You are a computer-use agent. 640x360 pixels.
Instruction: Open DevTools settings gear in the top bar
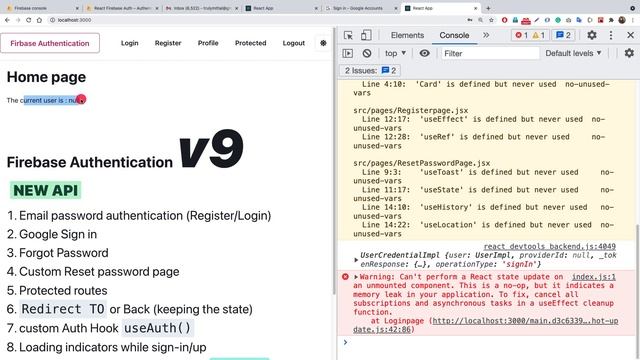[592, 35]
